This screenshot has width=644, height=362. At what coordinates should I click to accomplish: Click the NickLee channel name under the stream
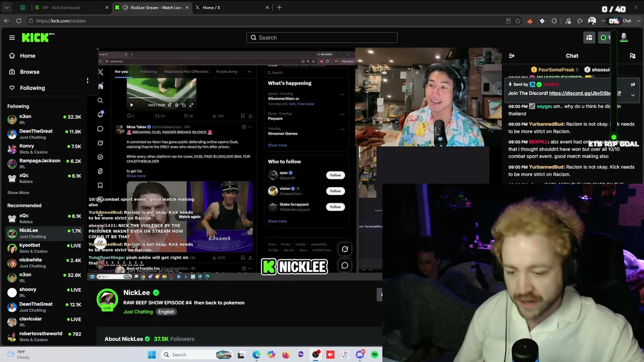pyautogui.click(x=137, y=293)
